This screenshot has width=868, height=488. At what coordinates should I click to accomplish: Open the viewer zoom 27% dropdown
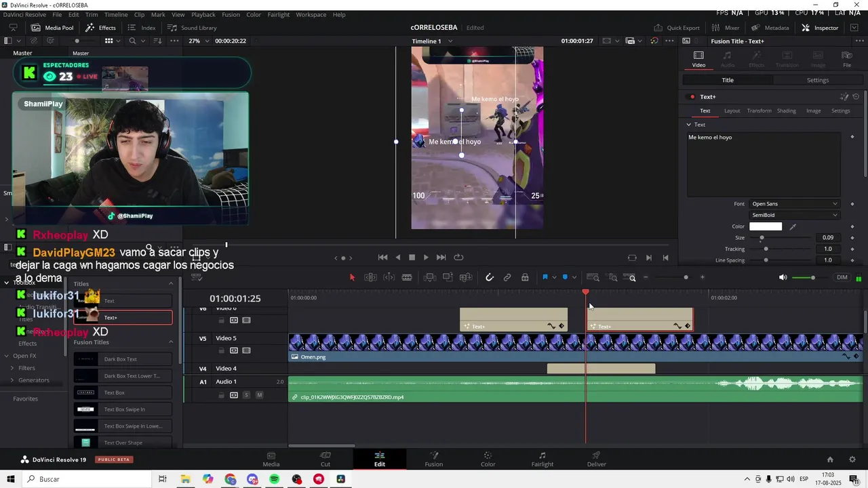tap(197, 41)
